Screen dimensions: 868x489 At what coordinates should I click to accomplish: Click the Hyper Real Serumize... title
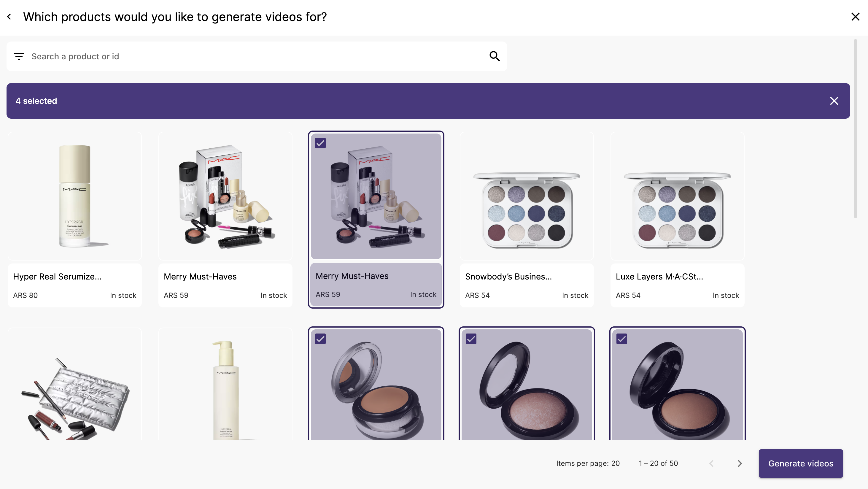click(57, 276)
